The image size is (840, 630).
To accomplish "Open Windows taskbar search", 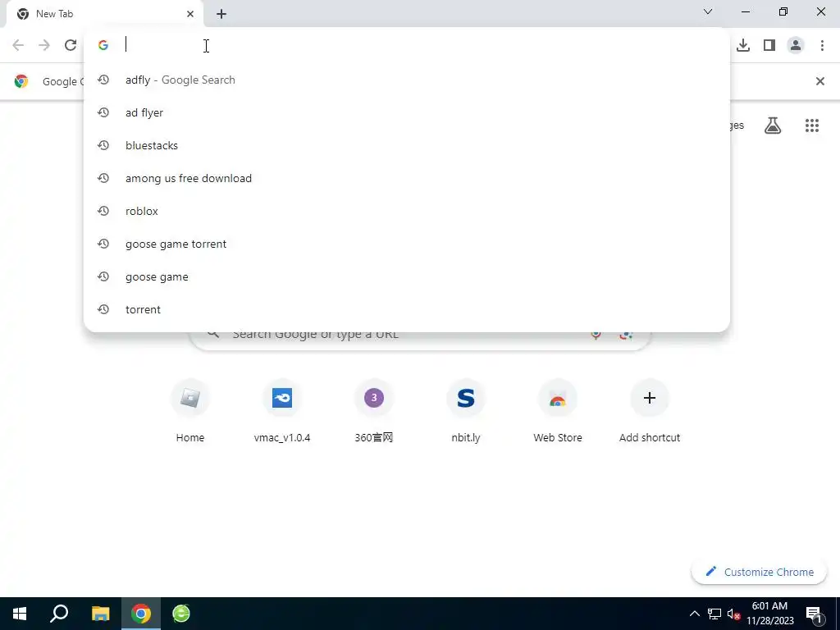I will [59, 614].
